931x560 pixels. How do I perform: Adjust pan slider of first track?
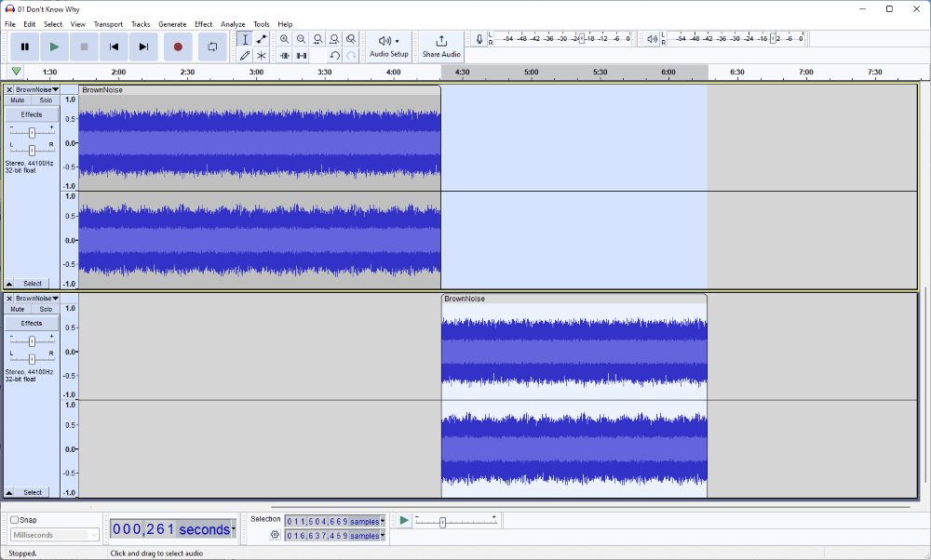click(32, 150)
